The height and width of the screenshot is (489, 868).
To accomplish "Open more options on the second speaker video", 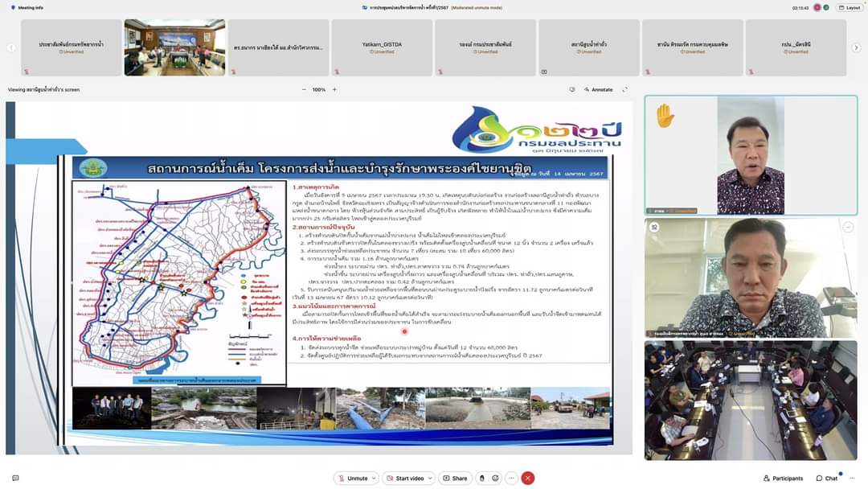I will [x=848, y=227].
